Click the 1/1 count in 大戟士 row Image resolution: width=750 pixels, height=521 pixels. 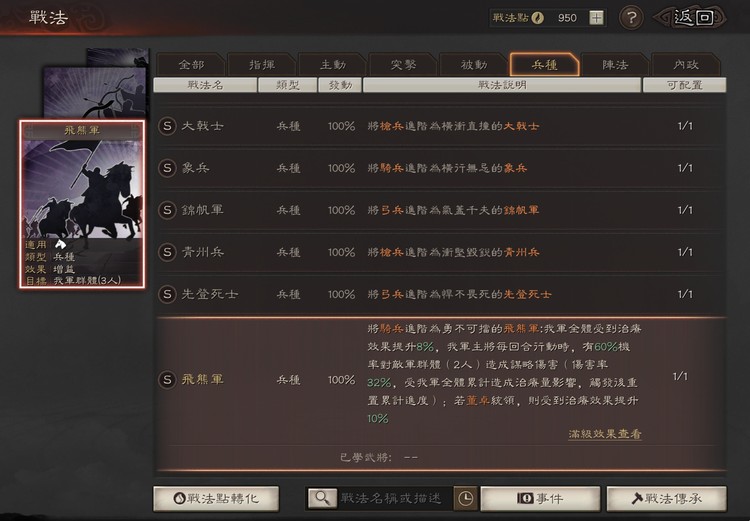point(685,126)
